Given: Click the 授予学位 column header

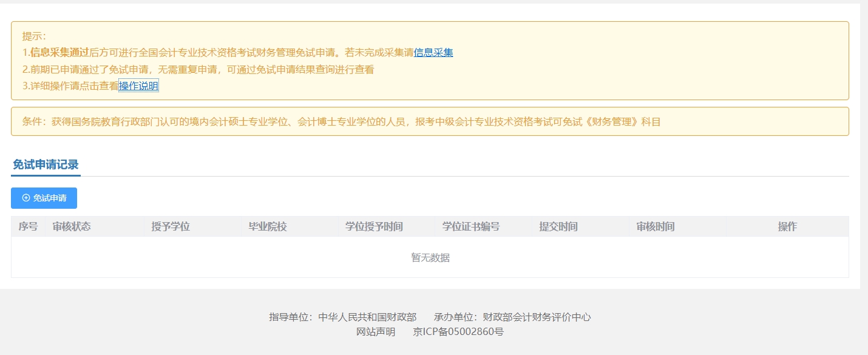Looking at the screenshot, I should [x=171, y=226].
